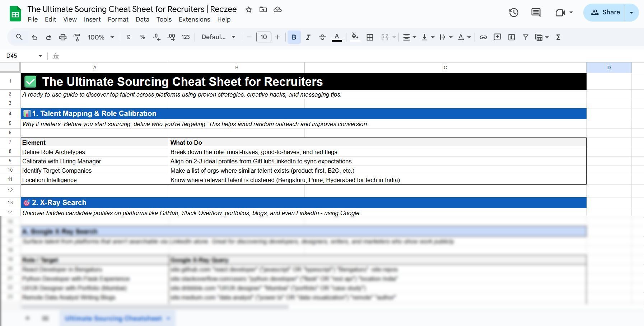Click the Share button
Screen dimensions: 644x326
point(604,13)
